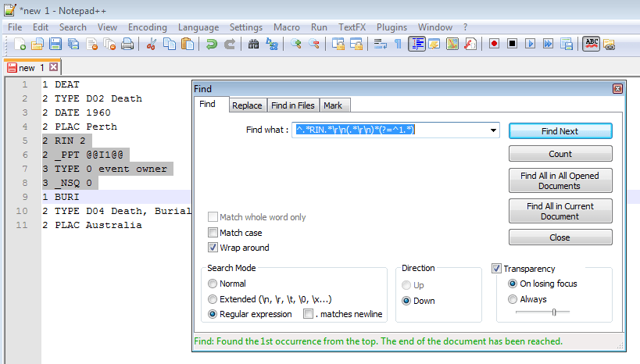640x364 pixels.
Task: Click the Find binoculars icon
Action: click(253, 45)
